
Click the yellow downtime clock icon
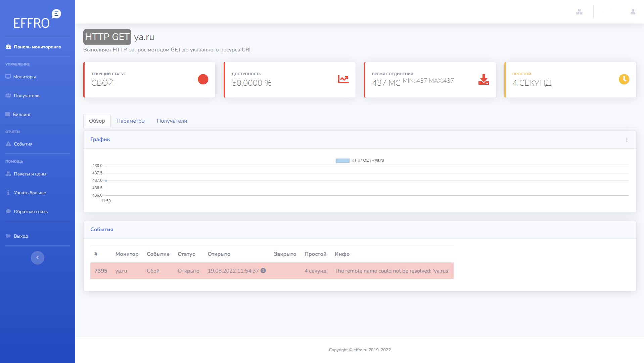tap(624, 79)
